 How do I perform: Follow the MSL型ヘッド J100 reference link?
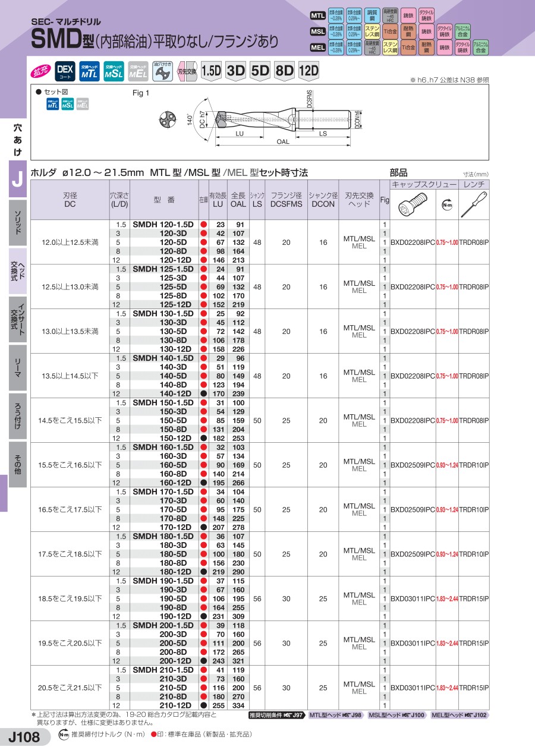[396, 715]
